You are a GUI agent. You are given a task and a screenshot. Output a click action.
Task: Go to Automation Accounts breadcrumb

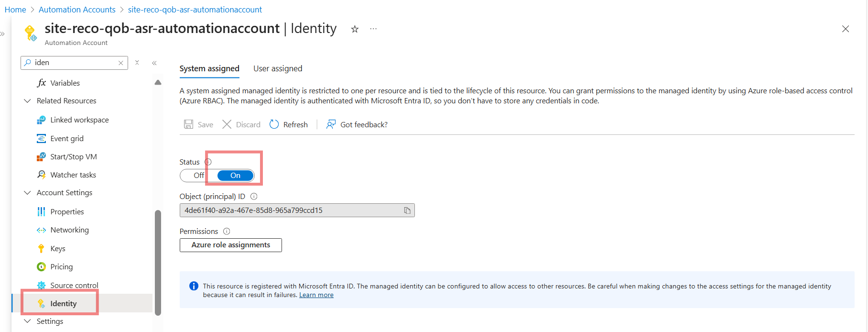(x=77, y=10)
